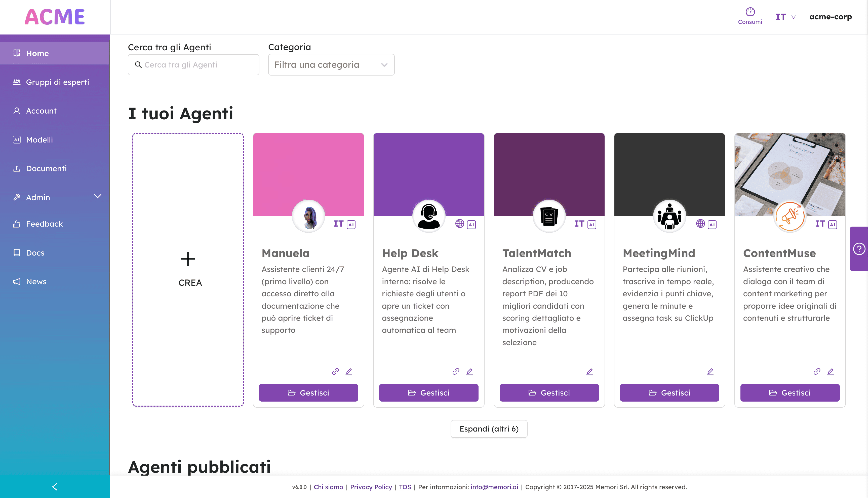Open Home from the sidebar

[x=37, y=53]
